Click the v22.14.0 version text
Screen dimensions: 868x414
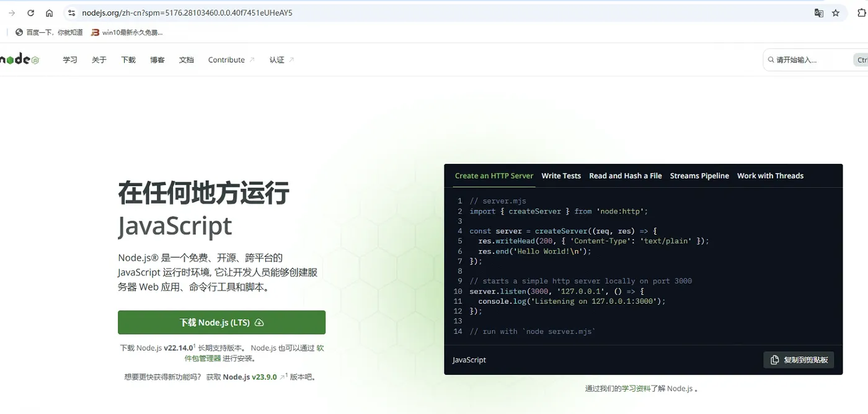click(179, 348)
